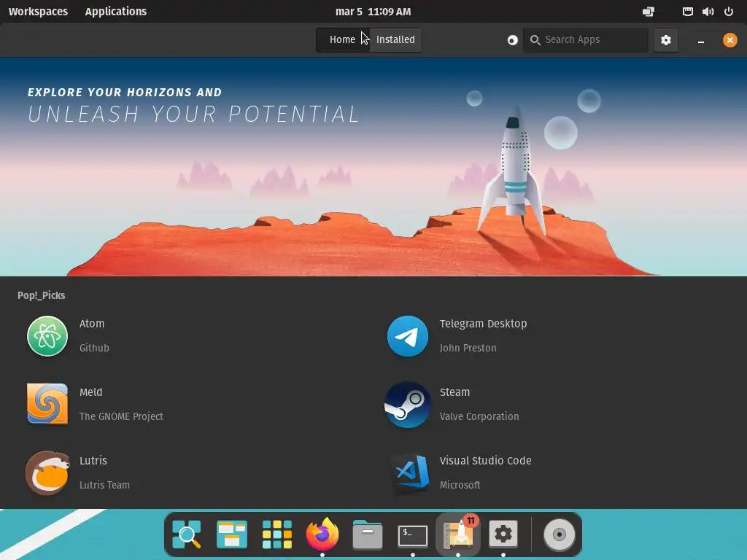The height and width of the screenshot is (560, 747).
Task: Open the Meld app icon
Action: tap(47, 404)
